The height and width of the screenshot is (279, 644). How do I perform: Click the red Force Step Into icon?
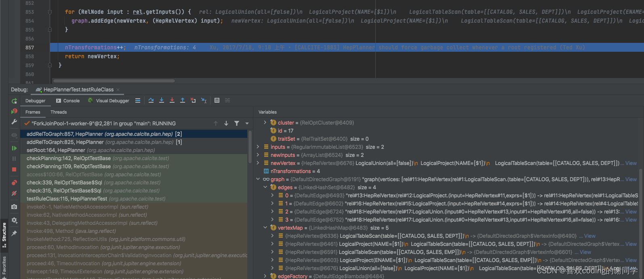coord(172,100)
